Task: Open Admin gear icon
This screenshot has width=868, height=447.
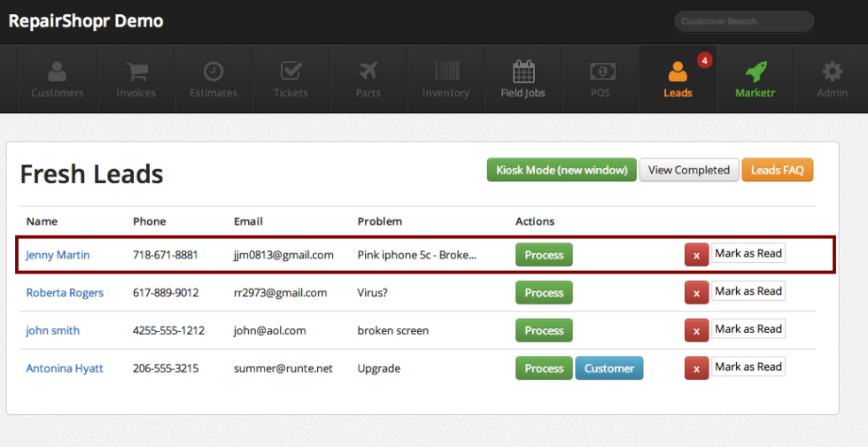Action: tap(832, 72)
